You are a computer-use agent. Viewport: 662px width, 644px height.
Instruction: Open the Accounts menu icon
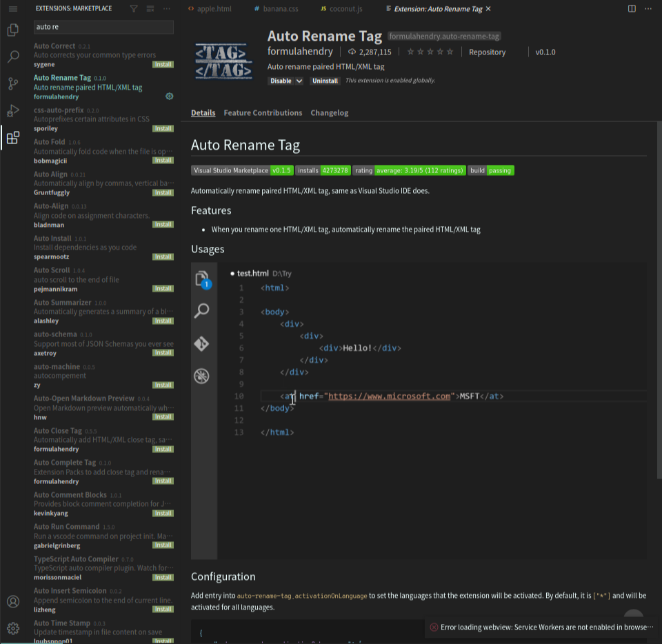tap(13, 601)
